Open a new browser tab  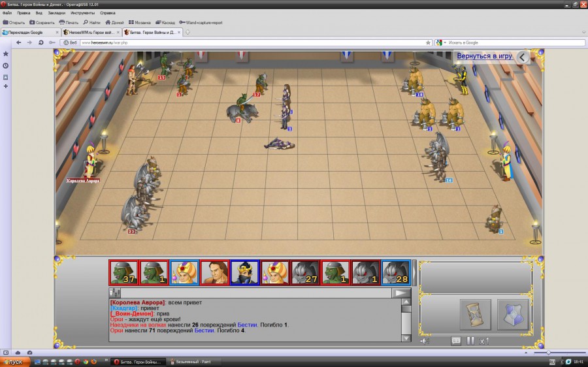188,32
